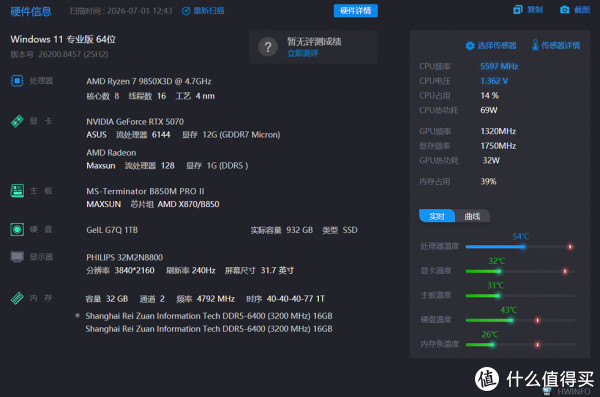Select the 内存 memory icon
Image resolution: width=600 pixels, height=397 pixels.
17,298
